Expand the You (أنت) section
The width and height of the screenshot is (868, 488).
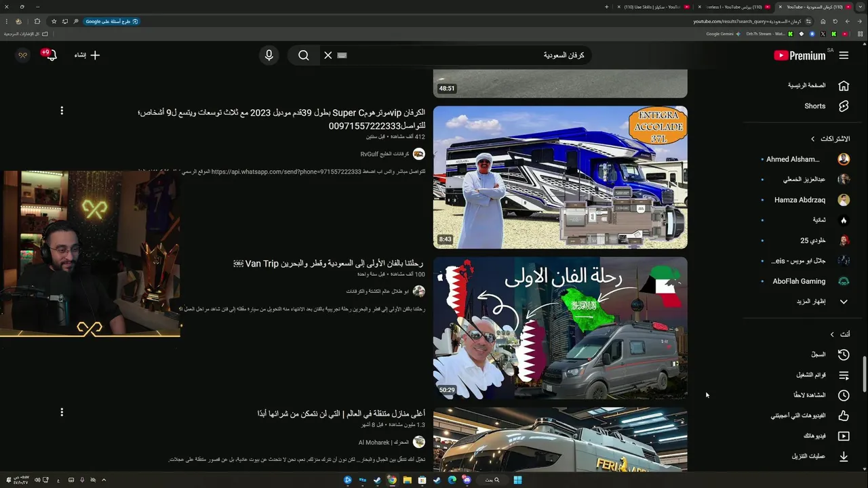pos(840,334)
